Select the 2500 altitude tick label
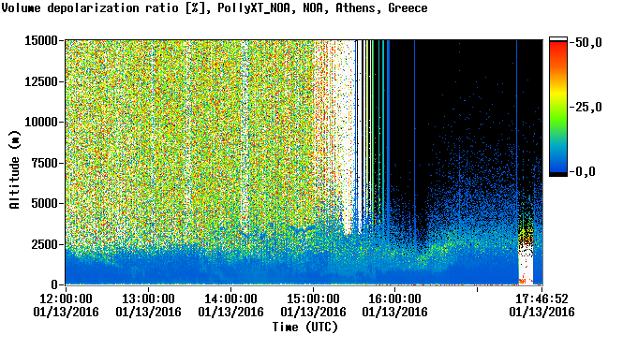The image size is (623, 364). click(x=45, y=244)
